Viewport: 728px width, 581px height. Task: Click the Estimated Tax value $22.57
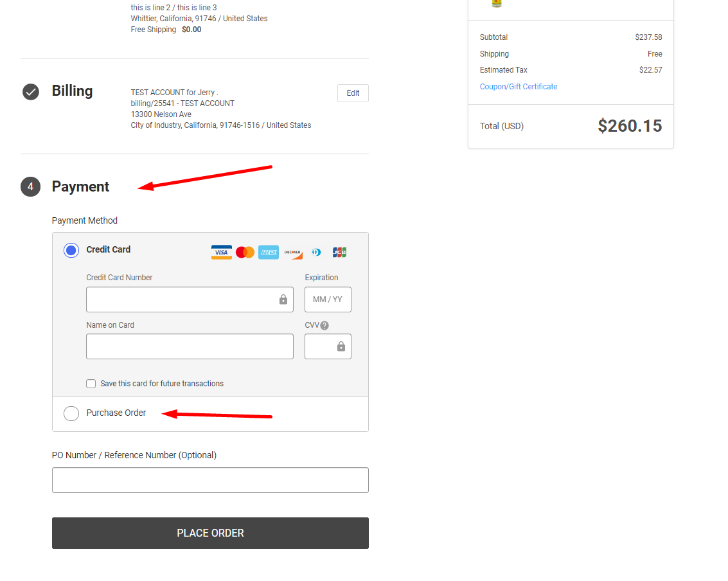(x=650, y=70)
